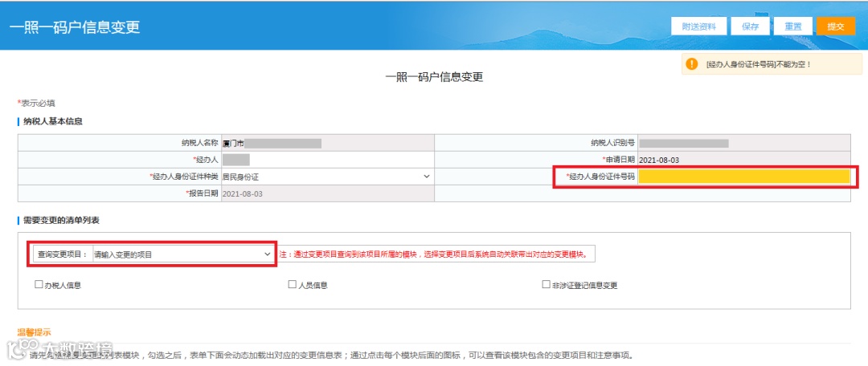
Task: Click the [经办人身份证件号码]不能为空 warning message
Action: click(759, 64)
